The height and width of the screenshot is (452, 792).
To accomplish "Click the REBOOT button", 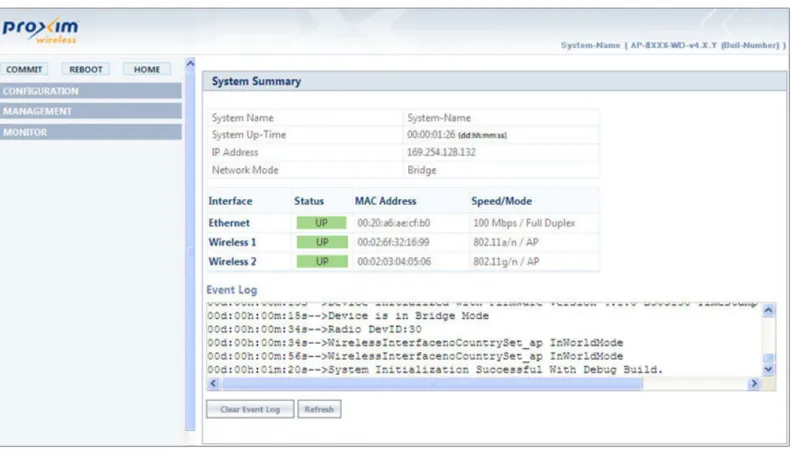I will (85, 69).
